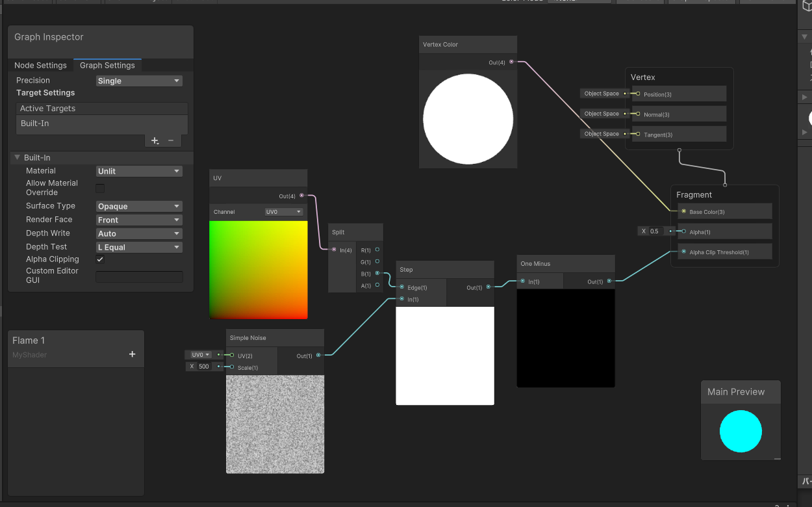Click Split node G(1) output port
The image size is (812, 507).
tap(377, 261)
